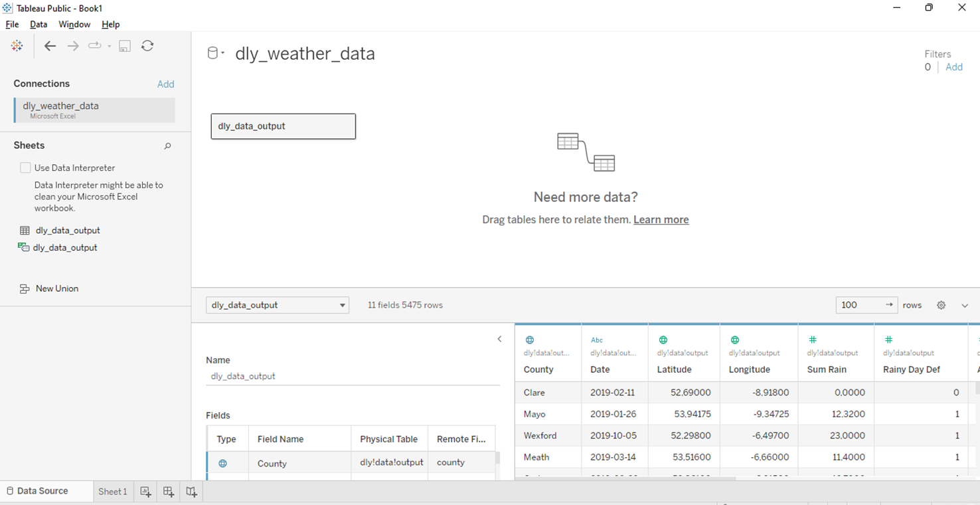Click Learn more about relating tables
Image resolution: width=980 pixels, height=505 pixels.
[661, 219]
